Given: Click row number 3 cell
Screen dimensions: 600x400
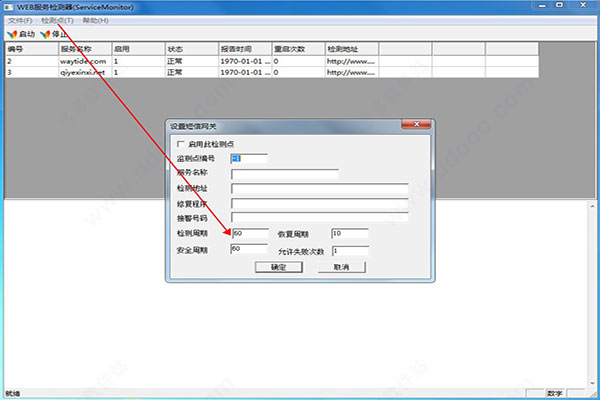Looking at the screenshot, I should click(32, 72).
